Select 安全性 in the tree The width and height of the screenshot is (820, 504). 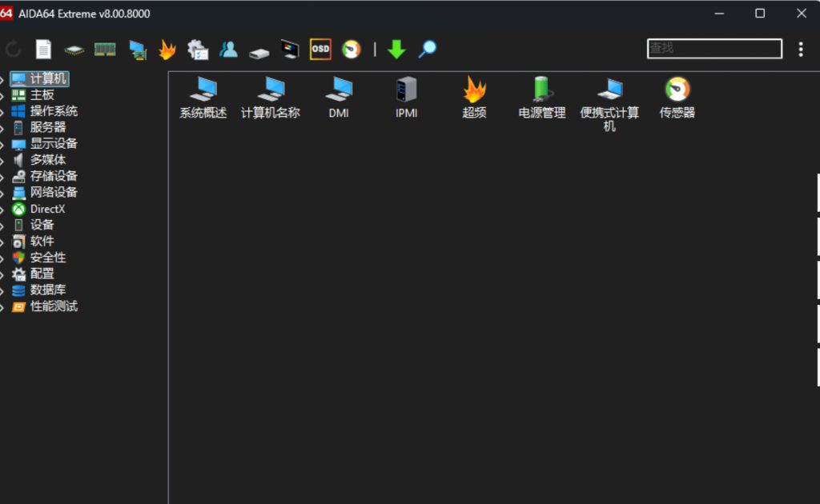[38, 258]
